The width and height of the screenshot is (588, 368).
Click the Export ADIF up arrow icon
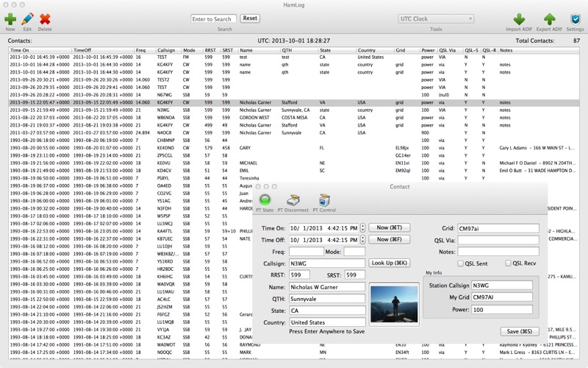pos(549,19)
